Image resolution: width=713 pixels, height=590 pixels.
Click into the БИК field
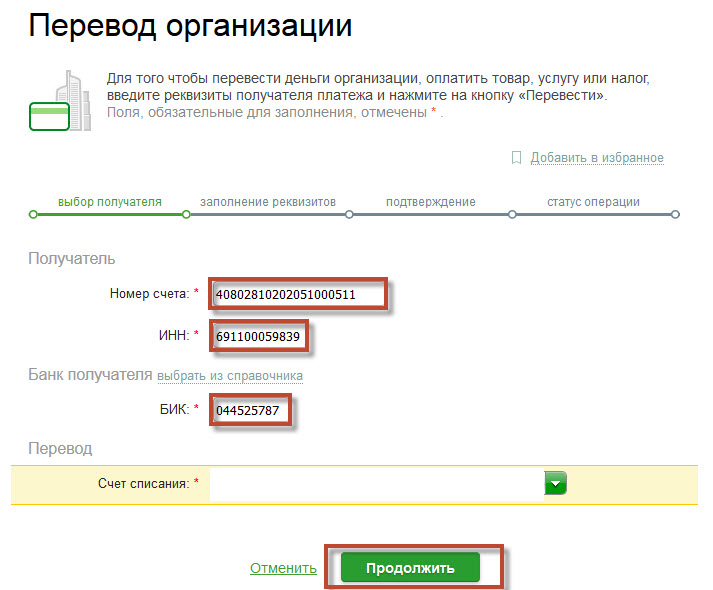pos(253,410)
